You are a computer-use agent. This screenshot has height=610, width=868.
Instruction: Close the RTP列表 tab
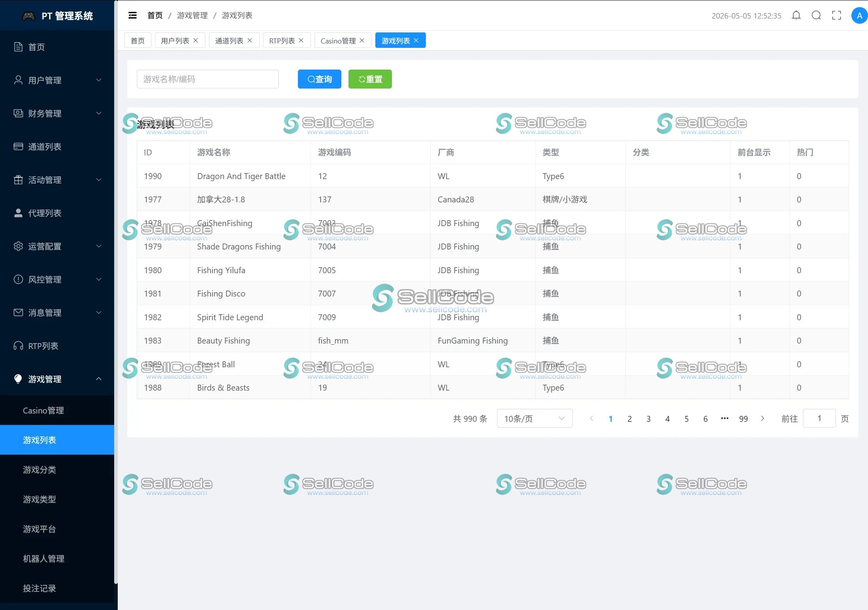tap(301, 40)
